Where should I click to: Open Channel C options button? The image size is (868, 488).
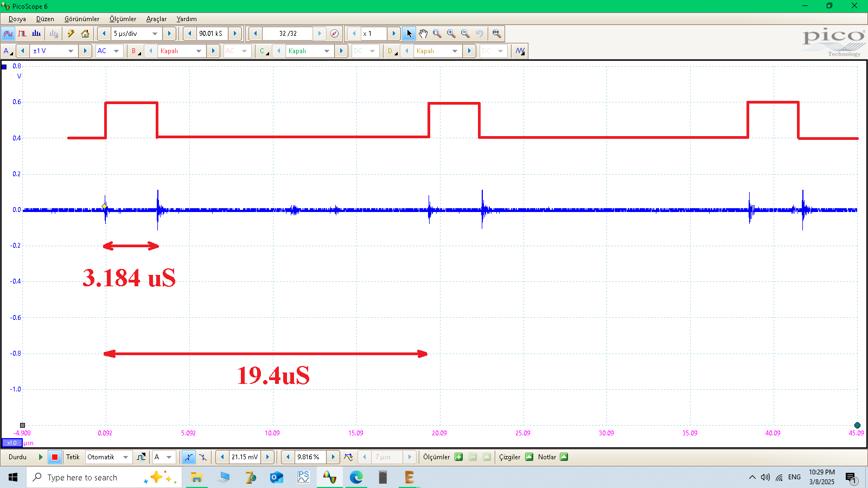pos(264,51)
